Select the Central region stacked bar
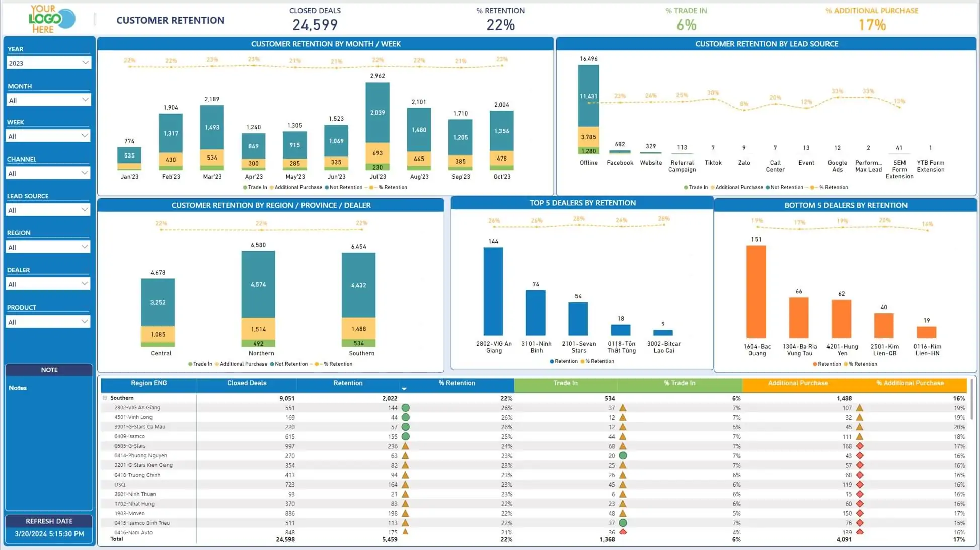 (x=158, y=312)
